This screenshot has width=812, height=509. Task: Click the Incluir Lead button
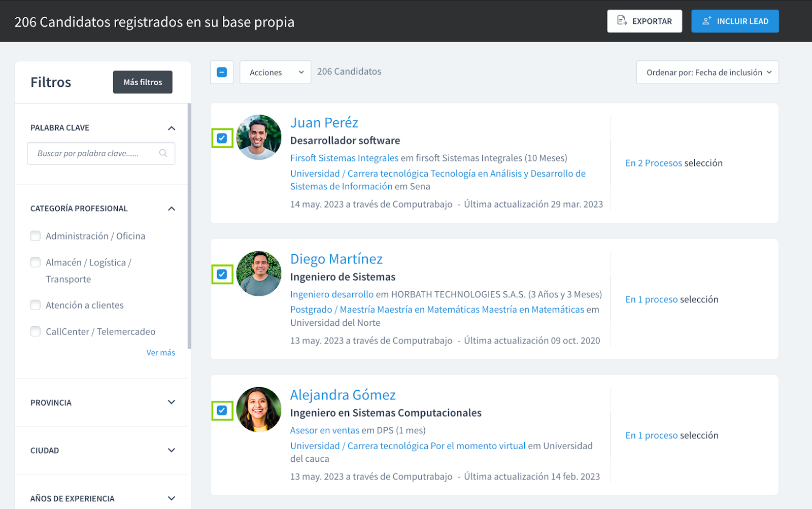[734, 21]
